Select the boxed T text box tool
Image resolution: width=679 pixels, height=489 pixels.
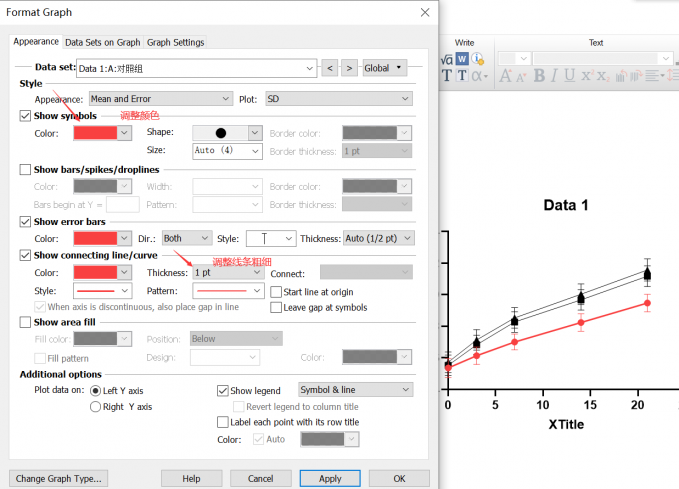462,76
